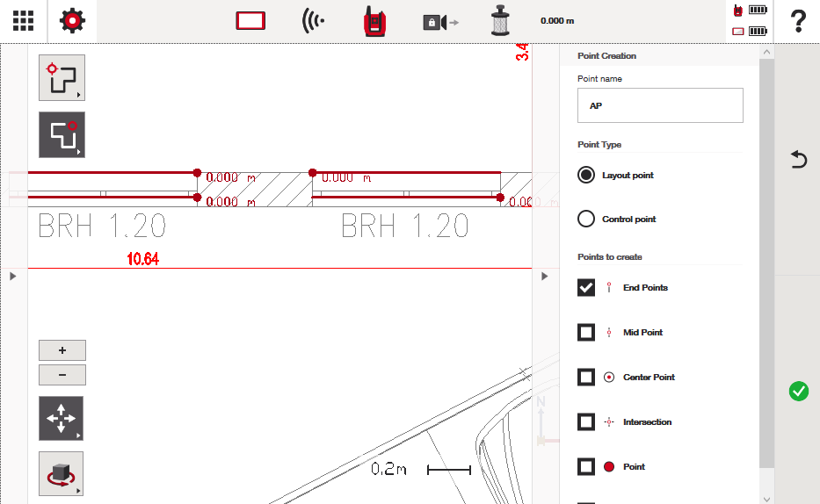Open the apps grid menu
Viewport: 820px width, 504px height.
(x=23, y=21)
